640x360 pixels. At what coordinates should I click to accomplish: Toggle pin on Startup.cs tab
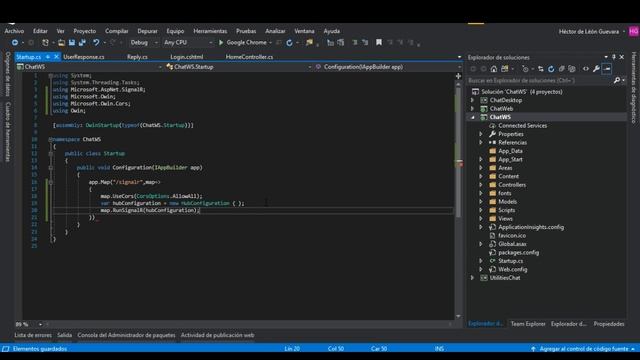pyautogui.click(x=48, y=57)
